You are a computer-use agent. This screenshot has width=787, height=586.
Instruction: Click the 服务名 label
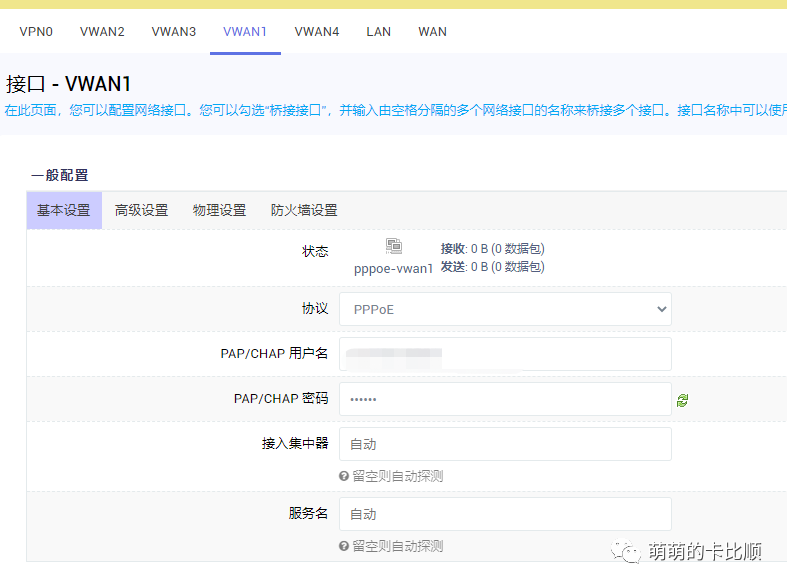[x=308, y=513]
